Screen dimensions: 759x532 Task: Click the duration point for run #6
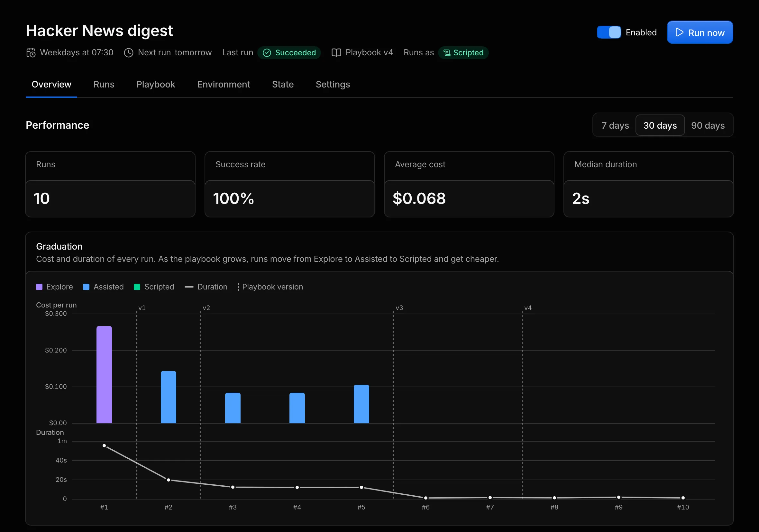click(x=426, y=498)
